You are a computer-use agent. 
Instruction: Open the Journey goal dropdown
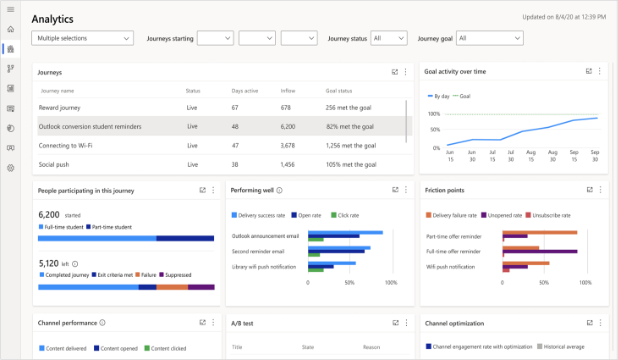[x=490, y=38]
